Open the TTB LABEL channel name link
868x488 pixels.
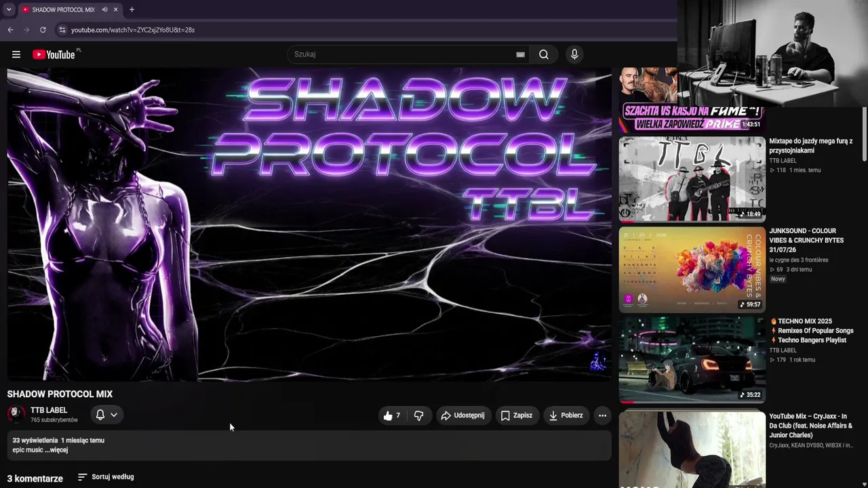tap(49, 410)
